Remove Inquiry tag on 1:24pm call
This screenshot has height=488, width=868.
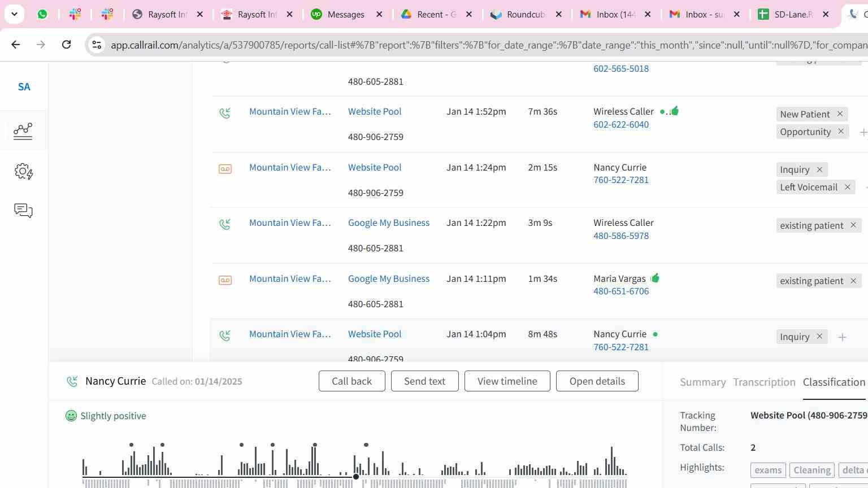pyautogui.click(x=819, y=169)
